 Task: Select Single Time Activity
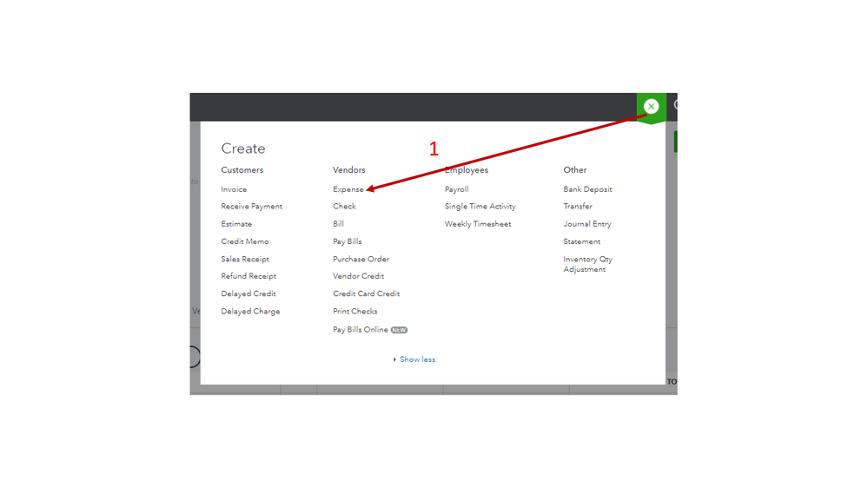(x=480, y=207)
